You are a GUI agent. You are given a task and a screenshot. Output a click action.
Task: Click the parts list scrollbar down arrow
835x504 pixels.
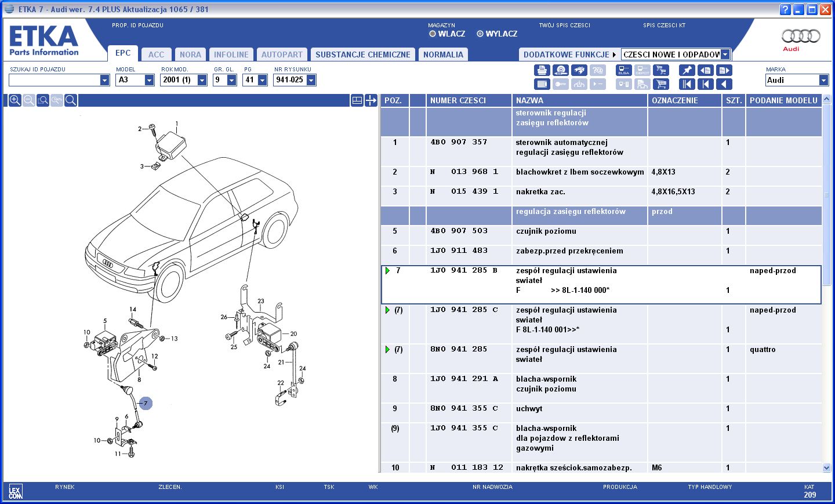coord(826,467)
